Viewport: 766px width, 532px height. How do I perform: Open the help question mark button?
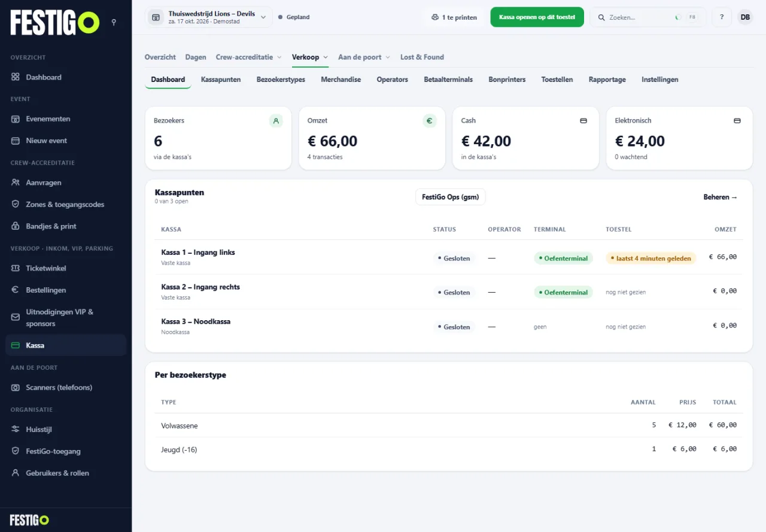(x=722, y=17)
